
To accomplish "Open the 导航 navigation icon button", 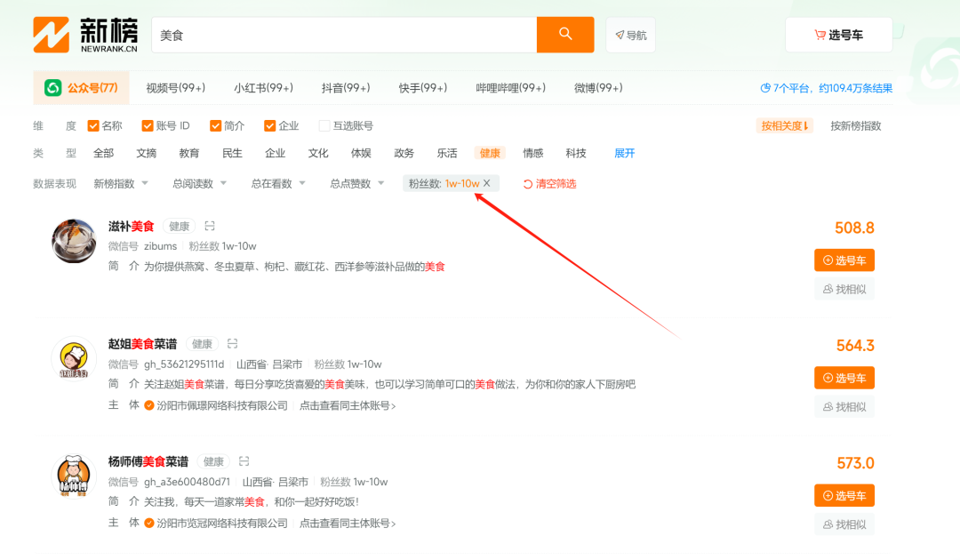I will 630,35.
